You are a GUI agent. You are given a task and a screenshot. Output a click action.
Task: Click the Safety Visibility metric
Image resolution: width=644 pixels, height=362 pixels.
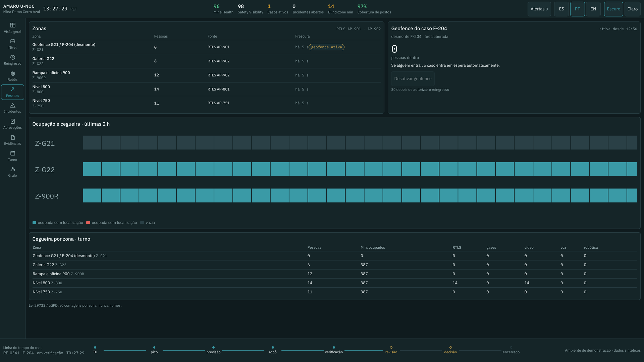250,9
